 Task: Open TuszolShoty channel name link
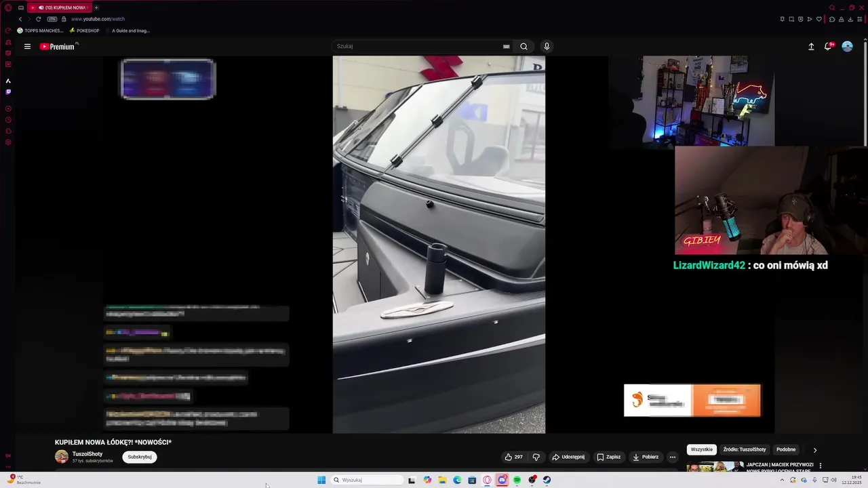87,454
